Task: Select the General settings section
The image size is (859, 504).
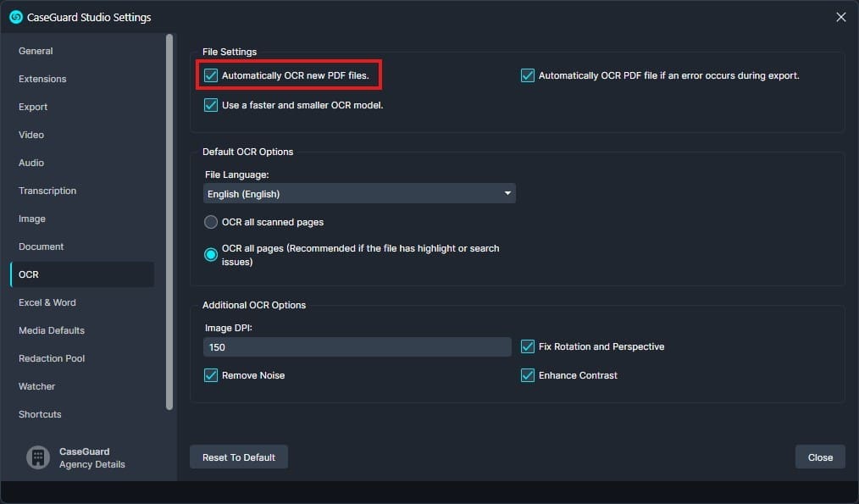Action: coord(36,51)
